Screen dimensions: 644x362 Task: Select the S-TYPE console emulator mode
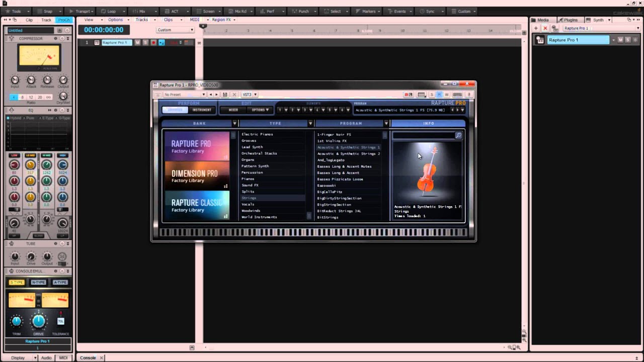click(x=17, y=282)
